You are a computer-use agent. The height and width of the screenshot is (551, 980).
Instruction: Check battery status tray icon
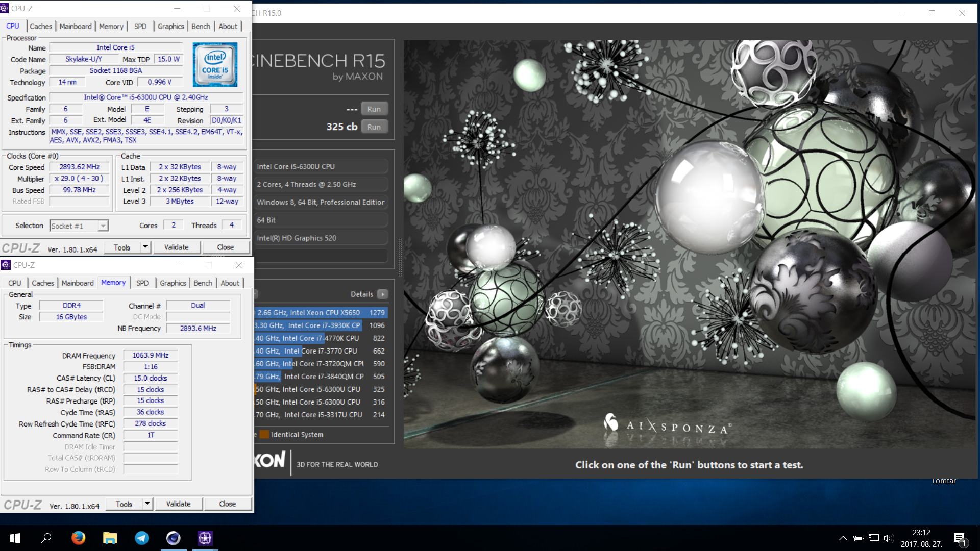859,538
